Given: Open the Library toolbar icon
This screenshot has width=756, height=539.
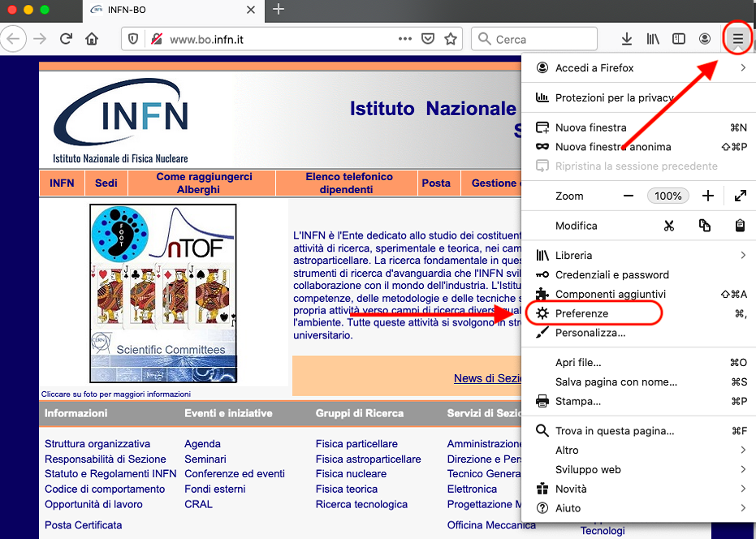Looking at the screenshot, I should (652, 39).
